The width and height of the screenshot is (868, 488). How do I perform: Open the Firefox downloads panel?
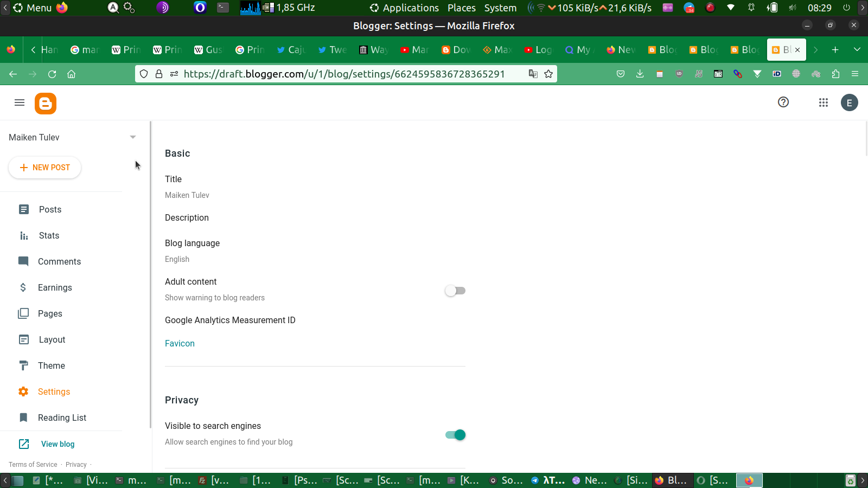pyautogui.click(x=640, y=74)
